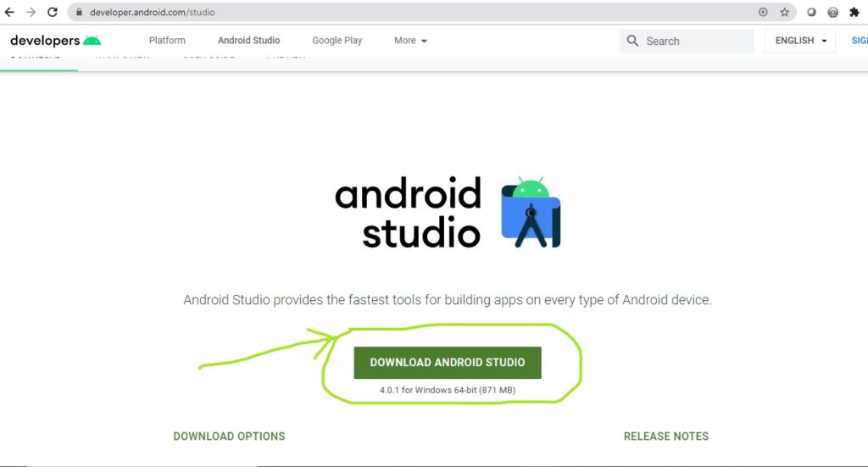868x467 pixels.
Task: Click the address bar URL developer.android.com/studio
Action: (153, 12)
